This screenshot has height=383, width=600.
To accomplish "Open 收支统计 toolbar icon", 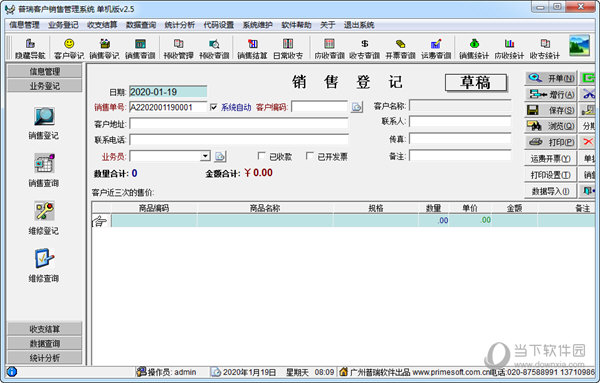I will coord(545,49).
